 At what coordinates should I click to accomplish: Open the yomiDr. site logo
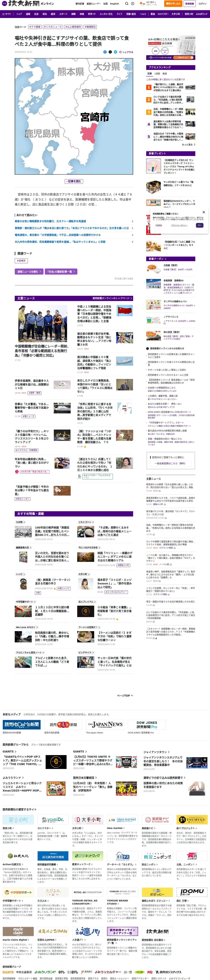53,819
